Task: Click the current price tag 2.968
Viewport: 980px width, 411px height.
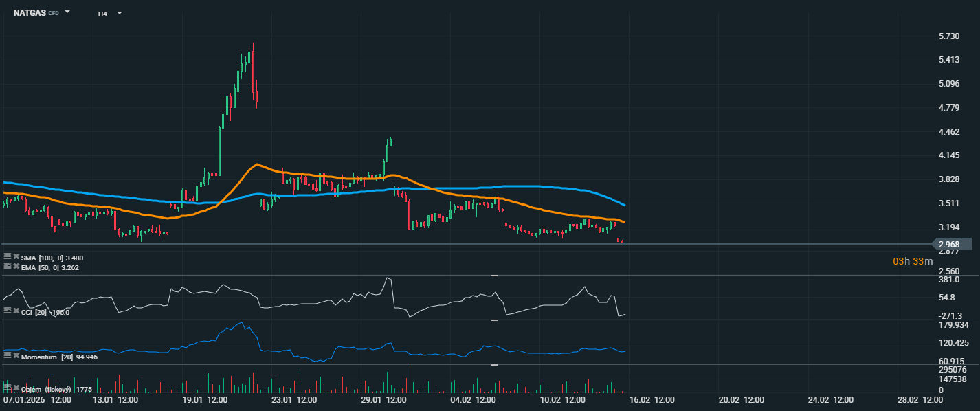Action: [952, 244]
